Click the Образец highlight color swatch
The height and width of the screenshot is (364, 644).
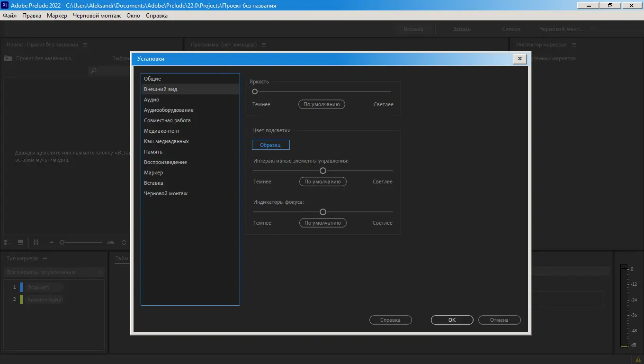point(270,145)
